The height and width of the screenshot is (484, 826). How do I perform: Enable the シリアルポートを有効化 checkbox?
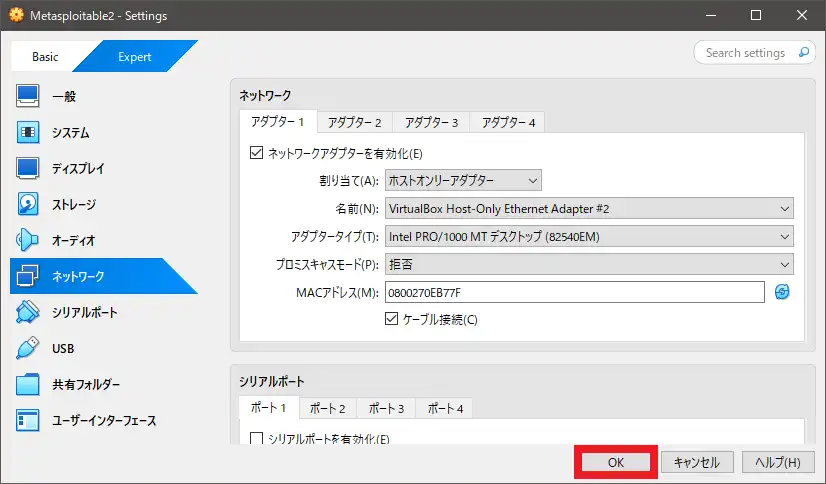click(256, 439)
